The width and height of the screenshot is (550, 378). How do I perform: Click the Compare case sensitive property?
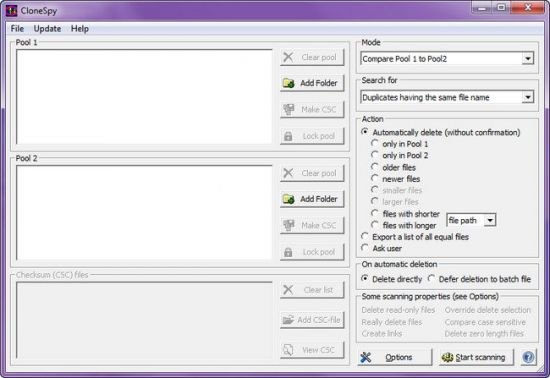485,322
